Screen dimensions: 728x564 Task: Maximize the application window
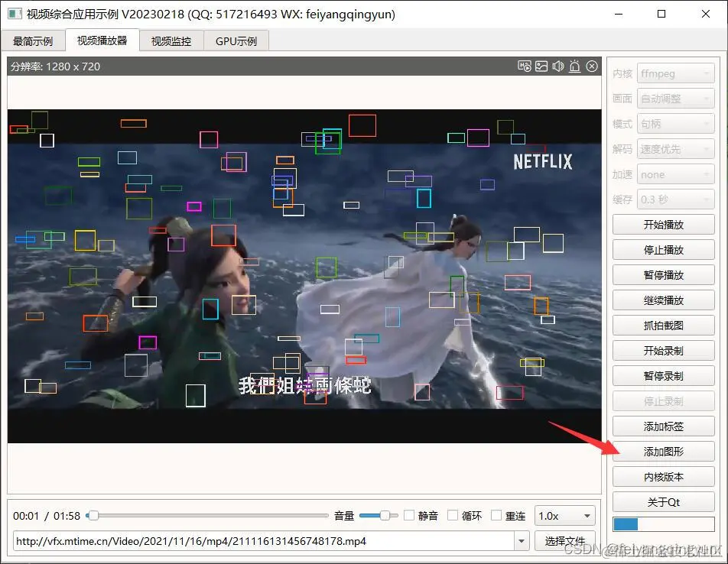[x=661, y=14]
